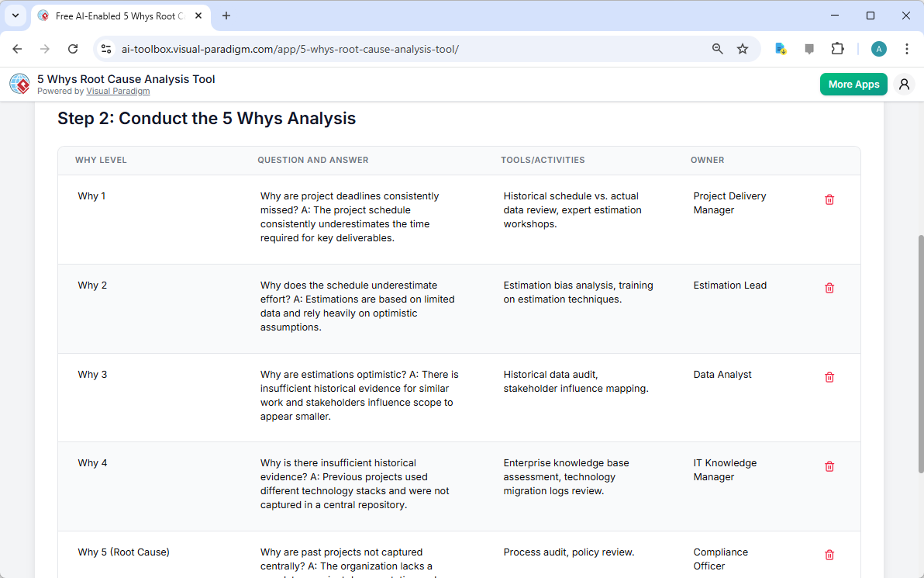Delete the Why 5 Root Cause row
Image resolution: width=924 pixels, height=578 pixels.
coord(829,555)
